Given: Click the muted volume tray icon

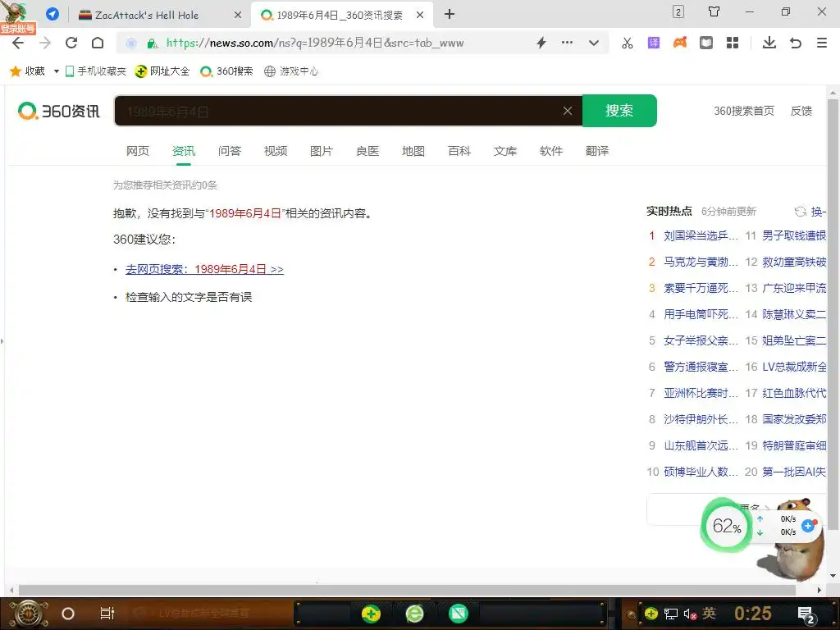Looking at the screenshot, I should coord(690,614).
